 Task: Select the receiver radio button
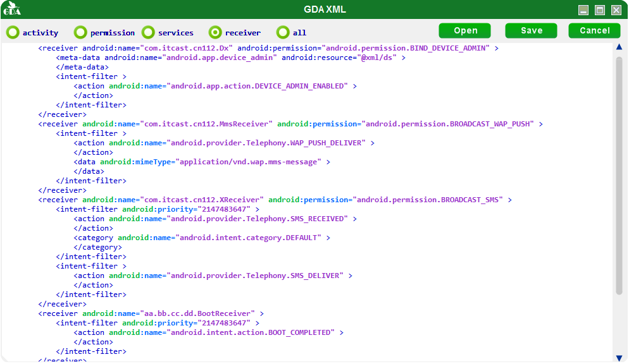[x=215, y=32]
